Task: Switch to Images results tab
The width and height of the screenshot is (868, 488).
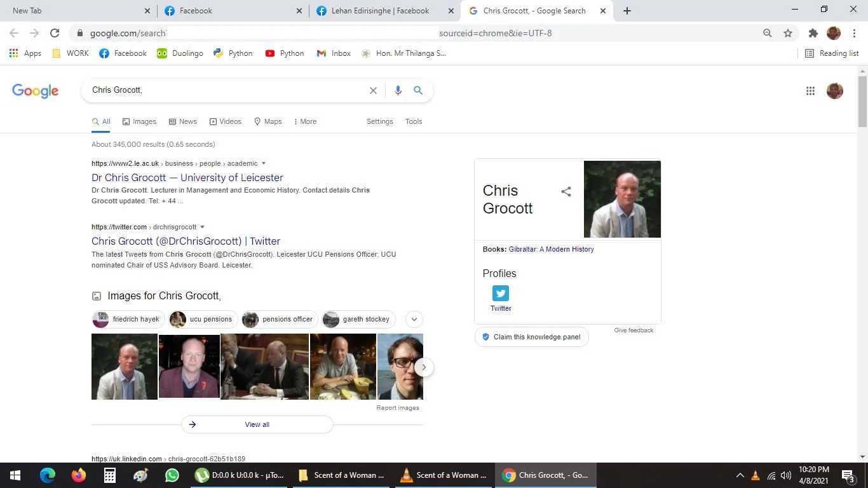Action: [x=139, y=121]
